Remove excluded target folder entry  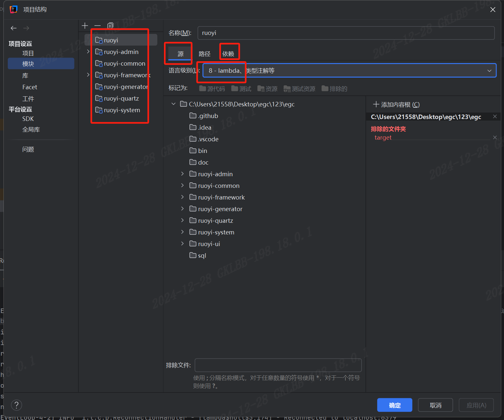[x=495, y=137]
